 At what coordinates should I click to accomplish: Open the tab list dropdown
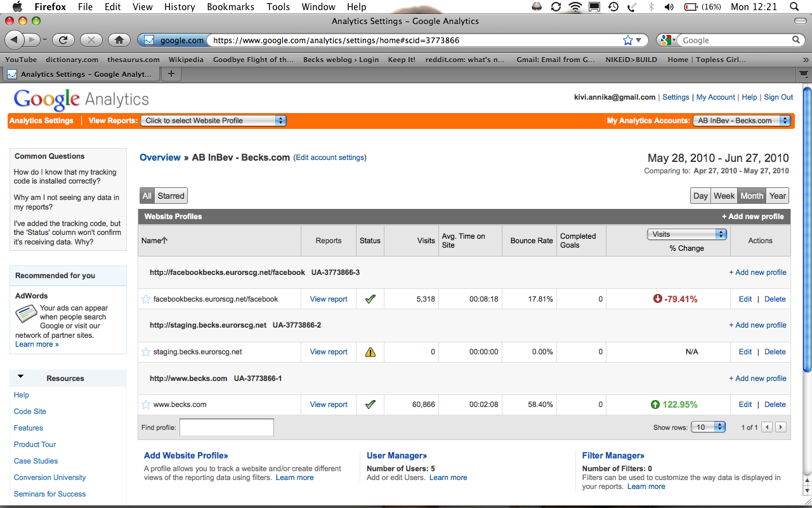click(804, 74)
